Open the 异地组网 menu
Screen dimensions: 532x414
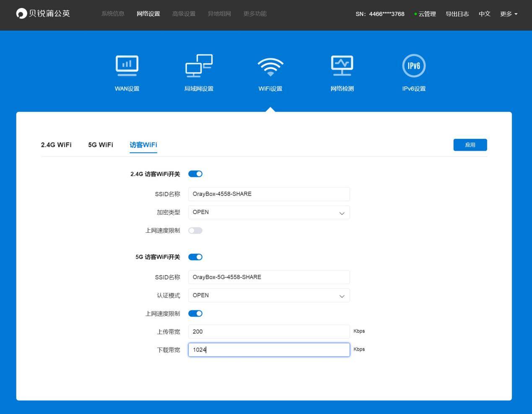[x=219, y=14]
